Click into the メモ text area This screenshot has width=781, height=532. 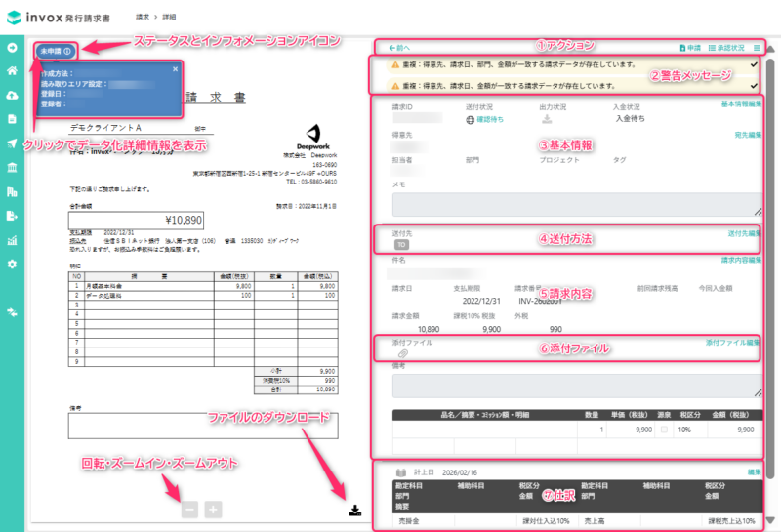click(x=577, y=204)
